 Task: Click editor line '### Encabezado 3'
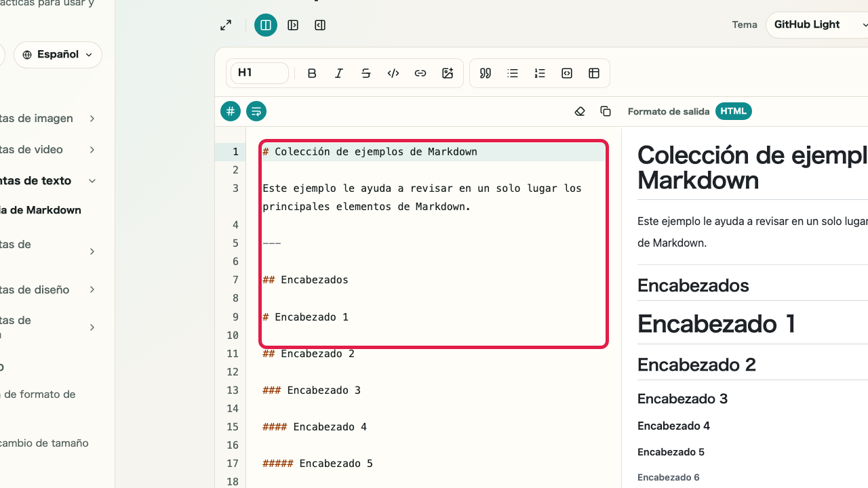coord(311,390)
